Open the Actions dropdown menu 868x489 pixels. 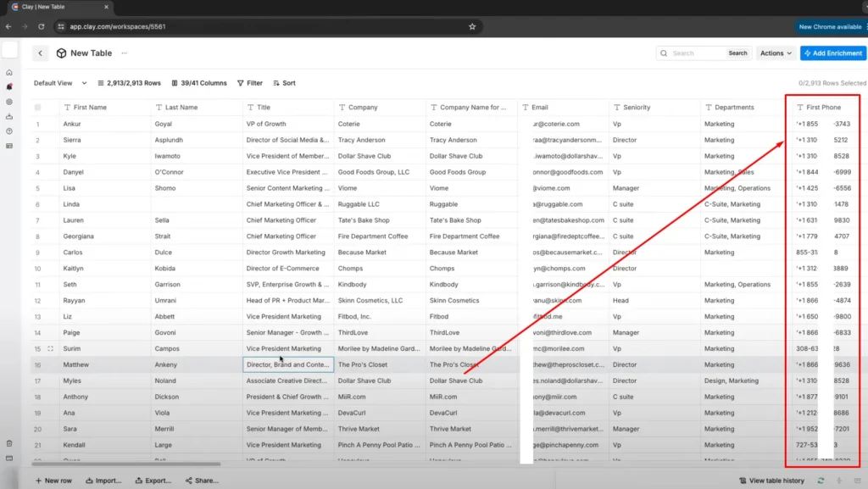(x=776, y=53)
